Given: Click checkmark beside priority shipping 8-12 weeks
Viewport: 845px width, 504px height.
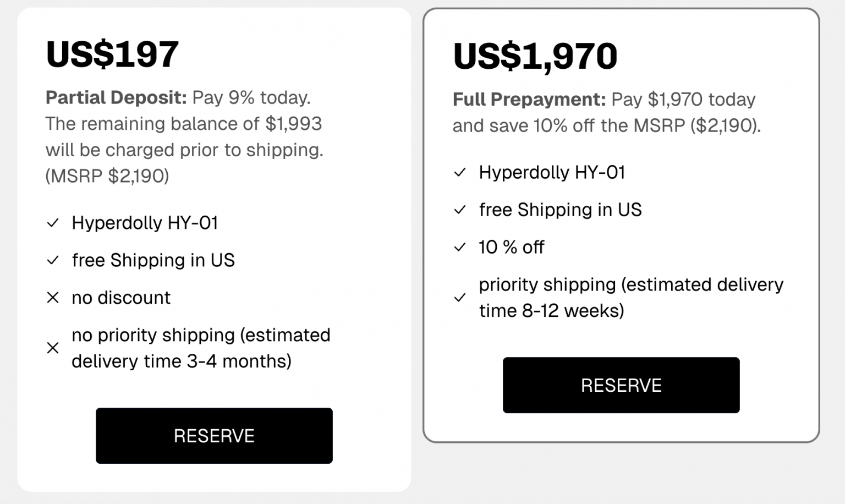Looking at the screenshot, I should 460,298.
